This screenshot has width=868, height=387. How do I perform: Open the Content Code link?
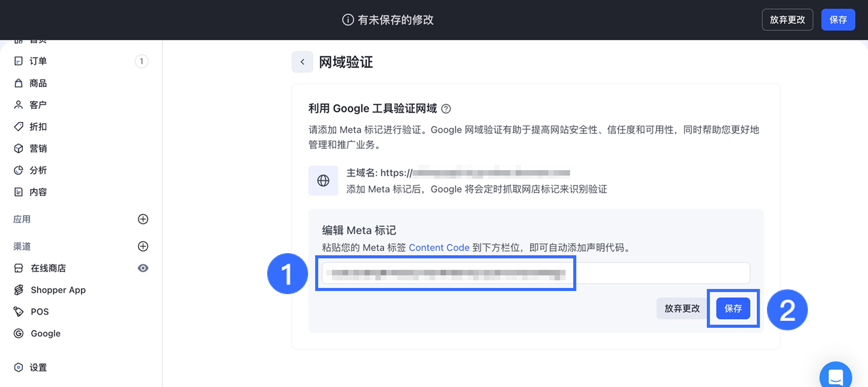439,248
